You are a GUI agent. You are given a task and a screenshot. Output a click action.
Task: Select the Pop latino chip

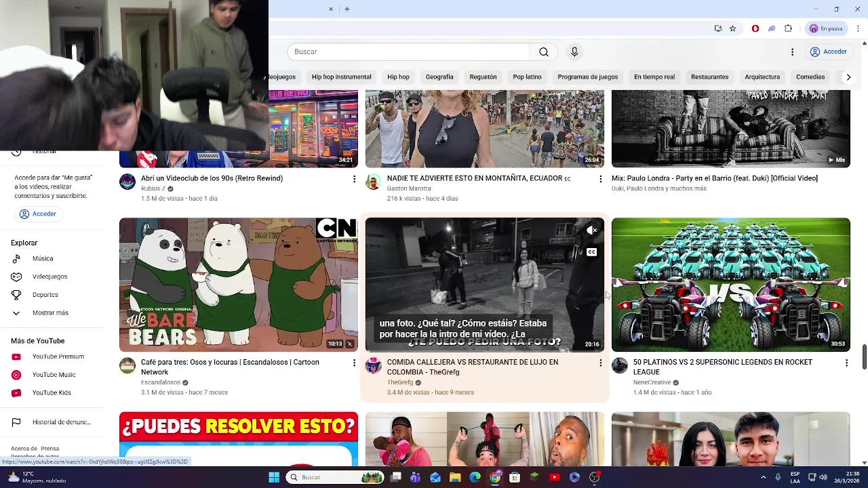pos(527,77)
